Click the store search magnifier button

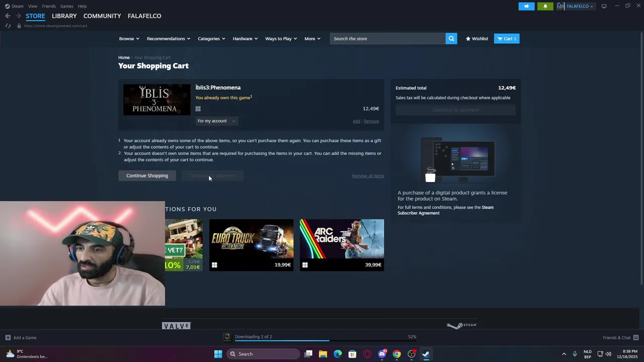(451, 39)
